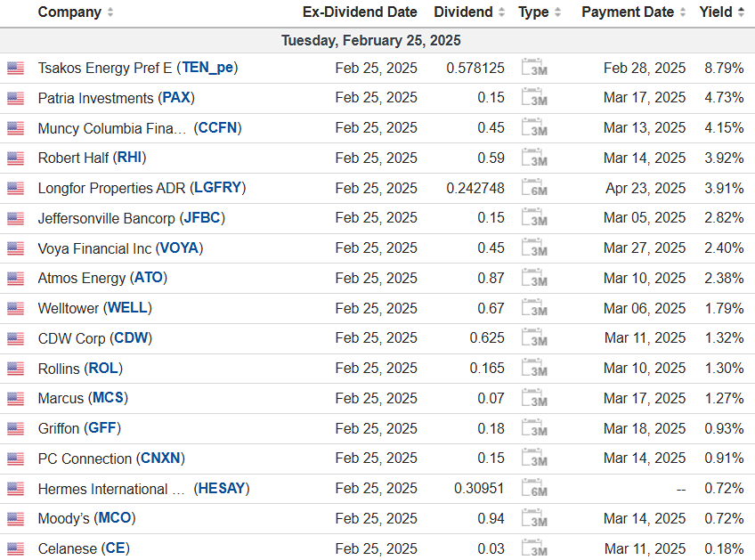Sort by Dividend column sort arrows

coord(501,12)
